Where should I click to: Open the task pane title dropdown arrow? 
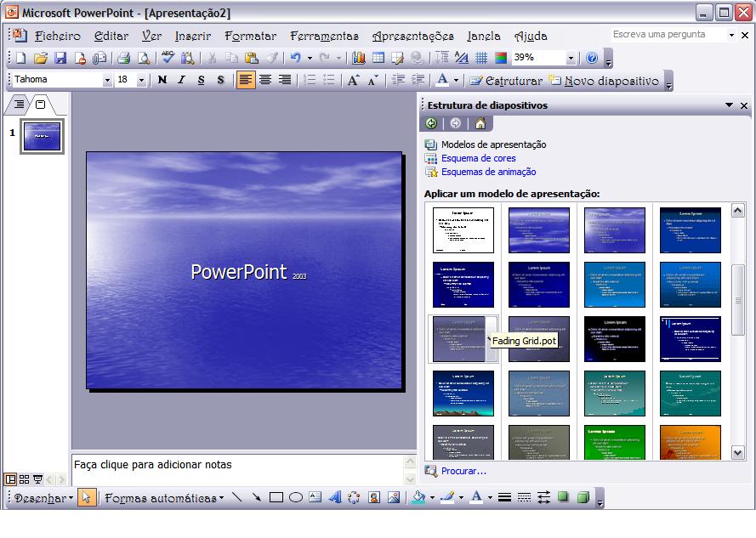[729, 105]
